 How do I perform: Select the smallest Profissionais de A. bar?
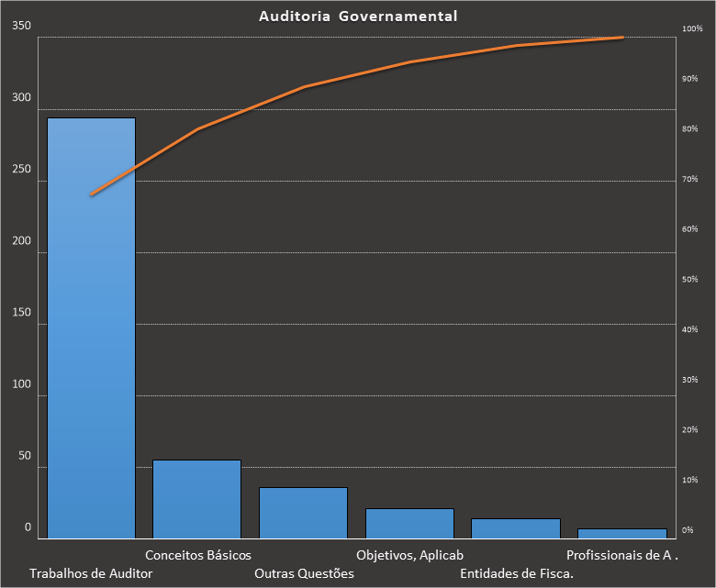pyautogui.click(x=621, y=533)
